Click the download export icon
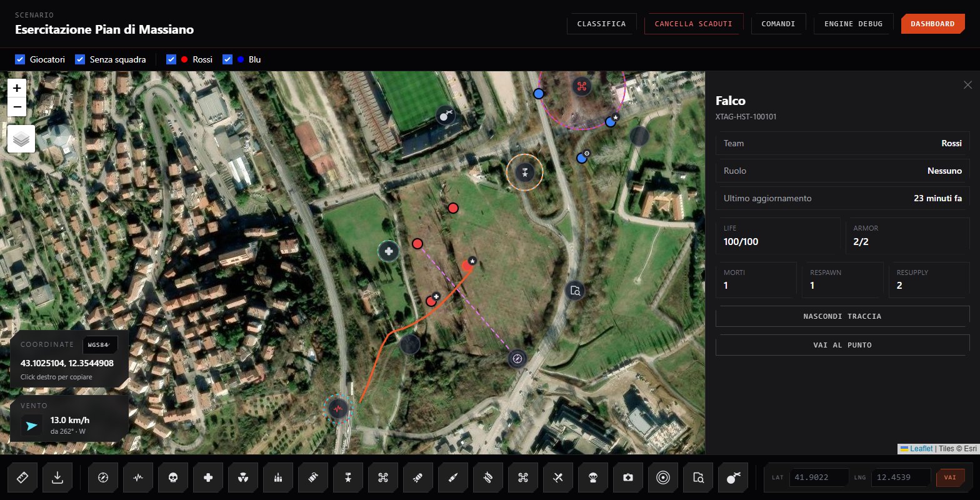 click(57, 478)
